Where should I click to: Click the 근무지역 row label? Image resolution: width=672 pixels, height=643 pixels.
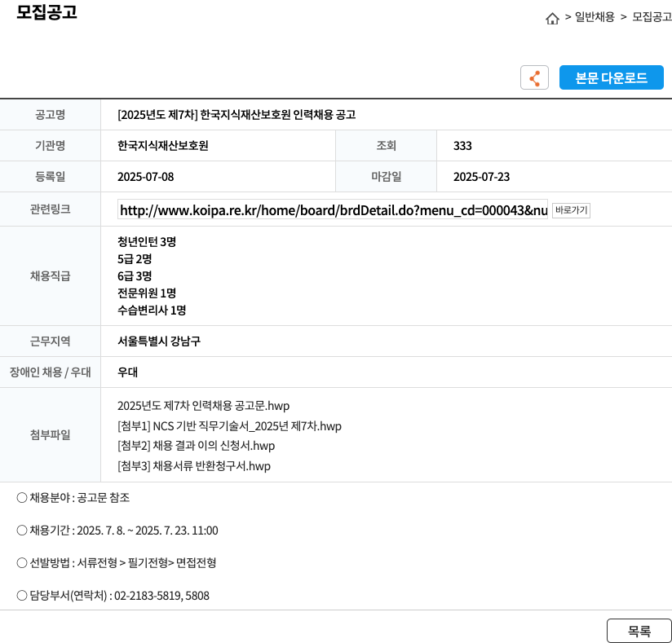pyautogui.click(x=50, y=341)
